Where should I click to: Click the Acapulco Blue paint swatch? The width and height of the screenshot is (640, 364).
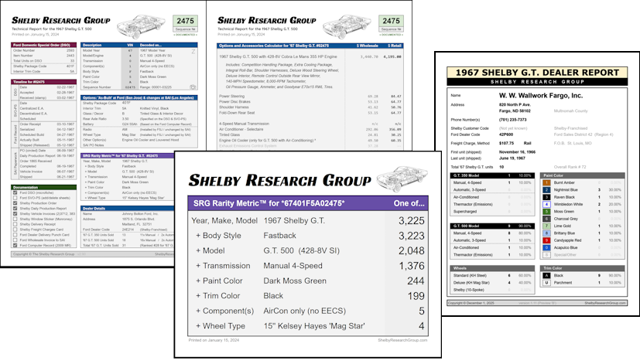pos(546,247)
